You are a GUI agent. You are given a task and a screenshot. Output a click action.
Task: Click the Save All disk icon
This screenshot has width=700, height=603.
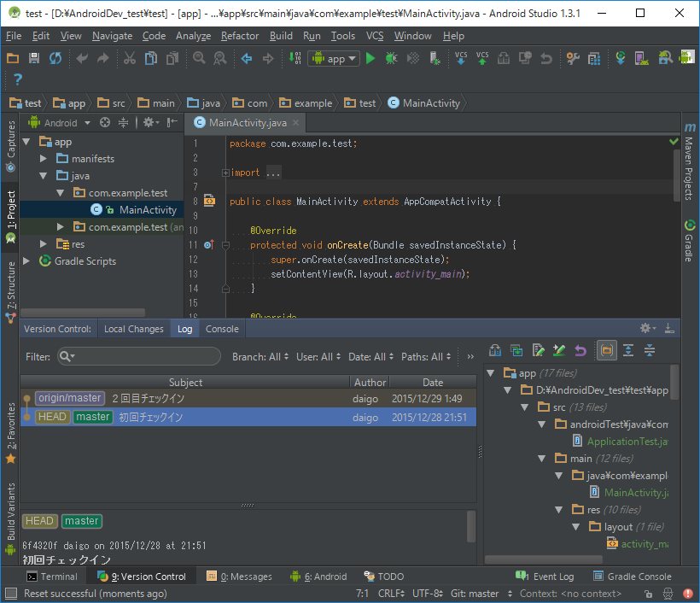pos(34,58)
